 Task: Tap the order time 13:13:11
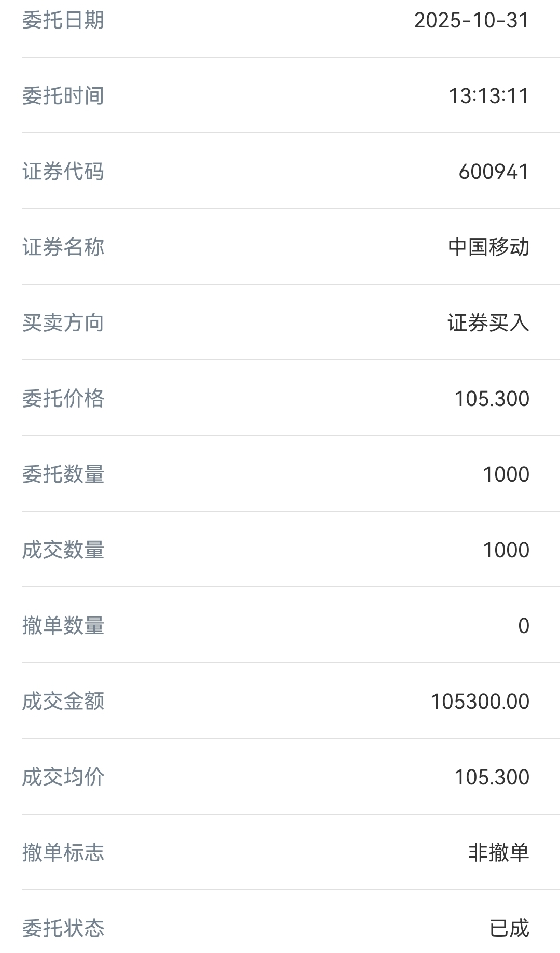(488, 96)
